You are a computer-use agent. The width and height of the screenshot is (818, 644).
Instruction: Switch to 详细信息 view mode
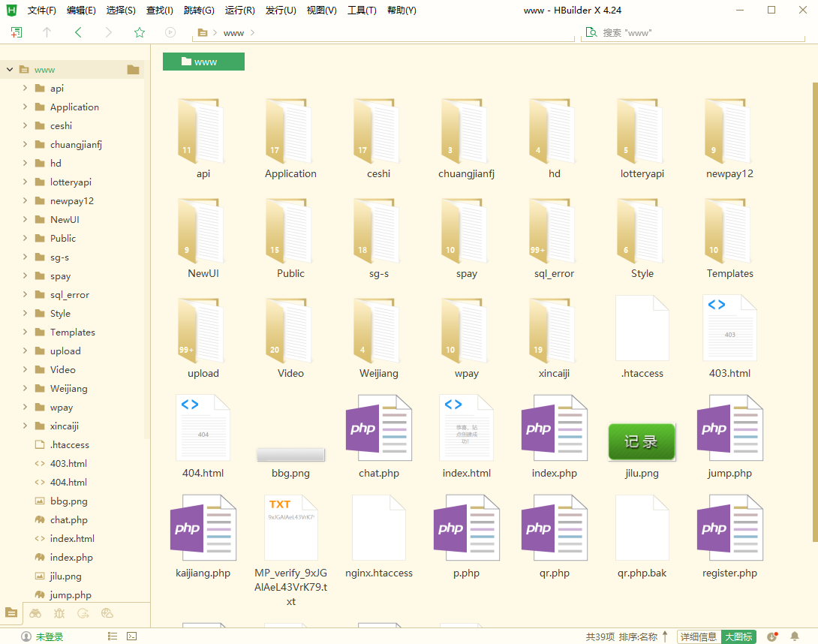click(698, 636)
